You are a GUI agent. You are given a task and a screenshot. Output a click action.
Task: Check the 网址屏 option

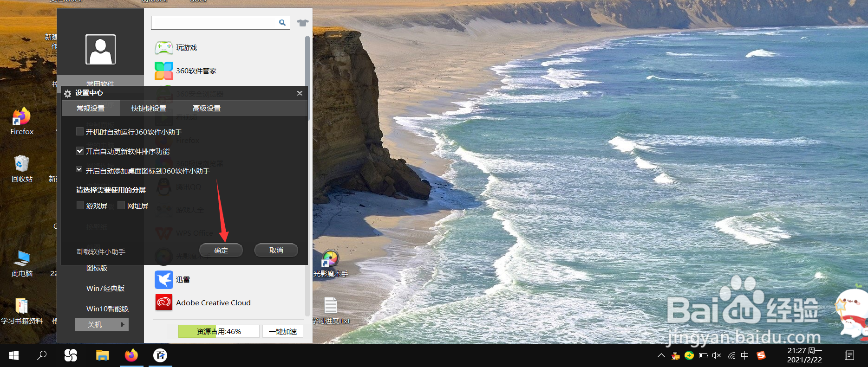click(121, 205)
